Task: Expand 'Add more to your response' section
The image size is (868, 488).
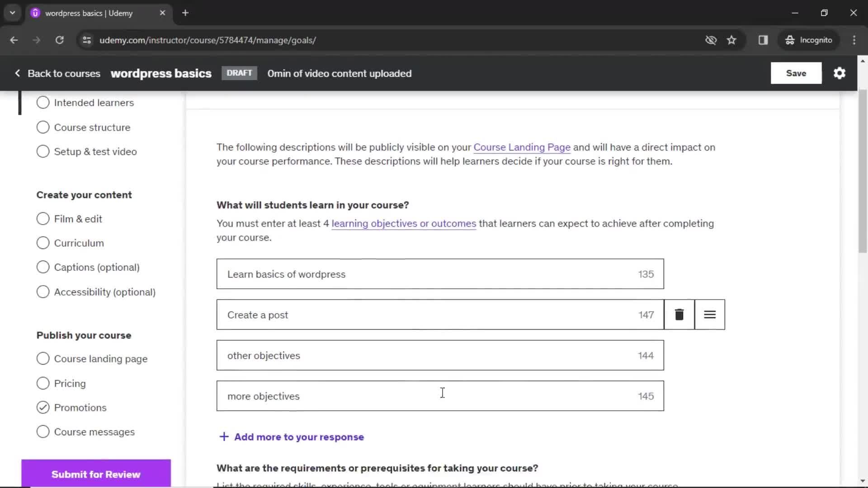Action: point(292,437)
